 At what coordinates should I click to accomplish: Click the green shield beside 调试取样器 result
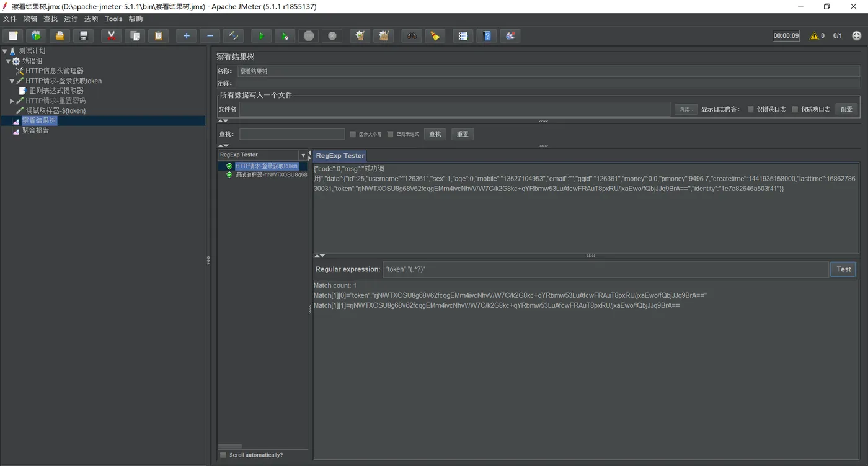(229, 175)
